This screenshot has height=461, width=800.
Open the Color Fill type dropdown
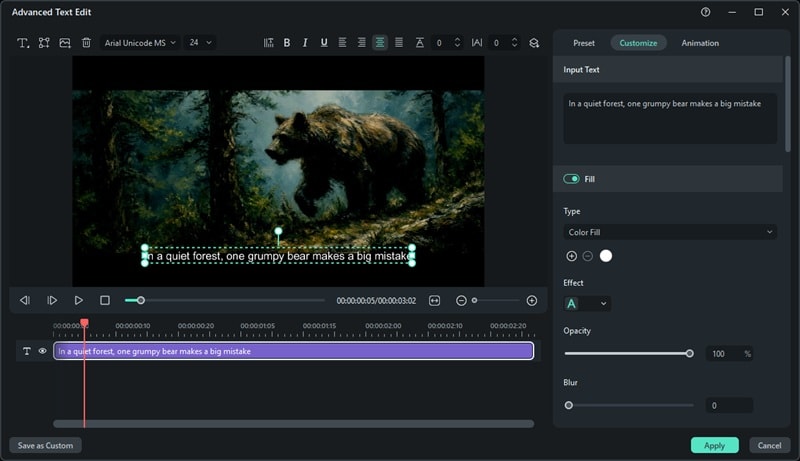670,232
